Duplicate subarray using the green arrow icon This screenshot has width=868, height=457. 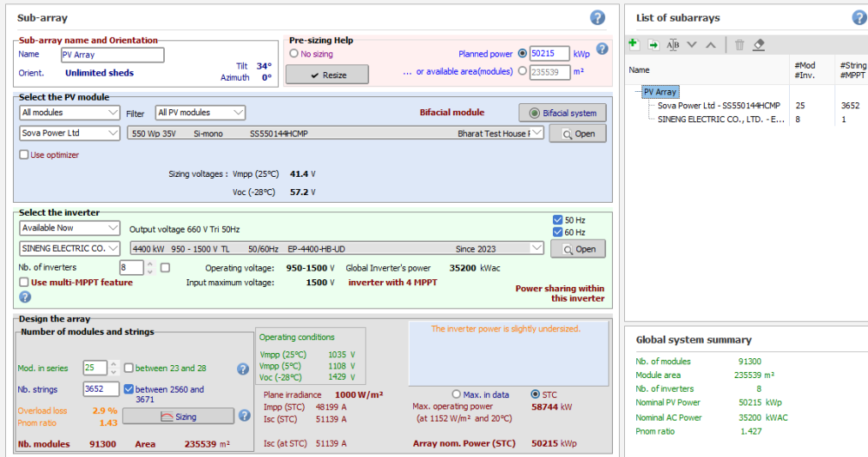[653, 44]
